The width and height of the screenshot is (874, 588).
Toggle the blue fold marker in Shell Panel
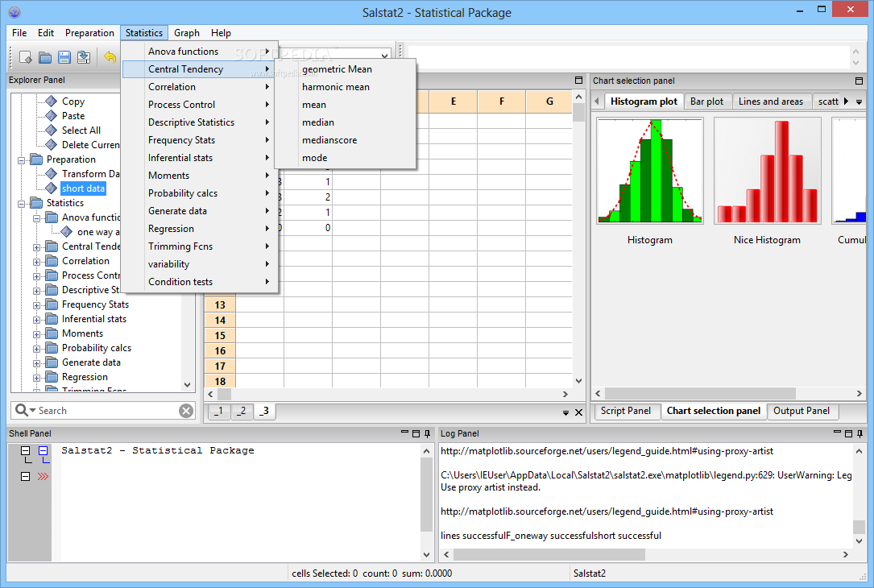coord(43,450)
